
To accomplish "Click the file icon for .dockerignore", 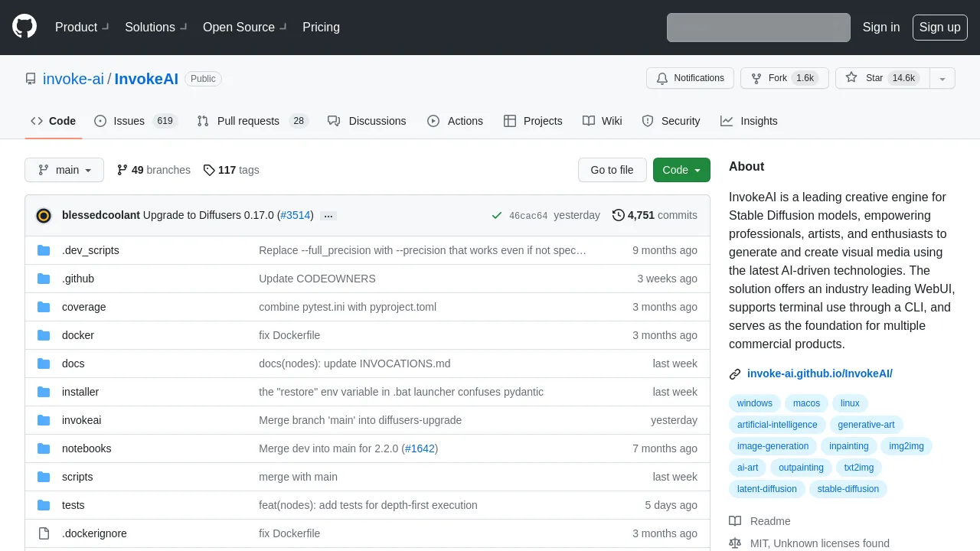I will point(44,533).
